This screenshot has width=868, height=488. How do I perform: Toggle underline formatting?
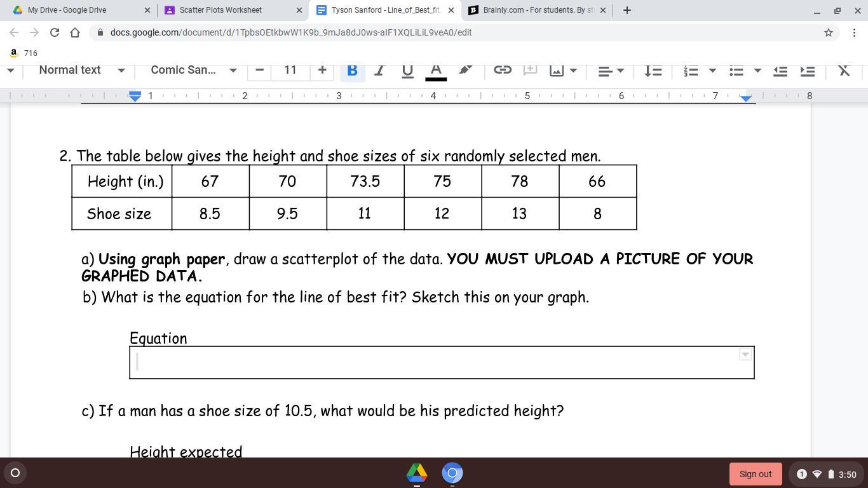407,70
